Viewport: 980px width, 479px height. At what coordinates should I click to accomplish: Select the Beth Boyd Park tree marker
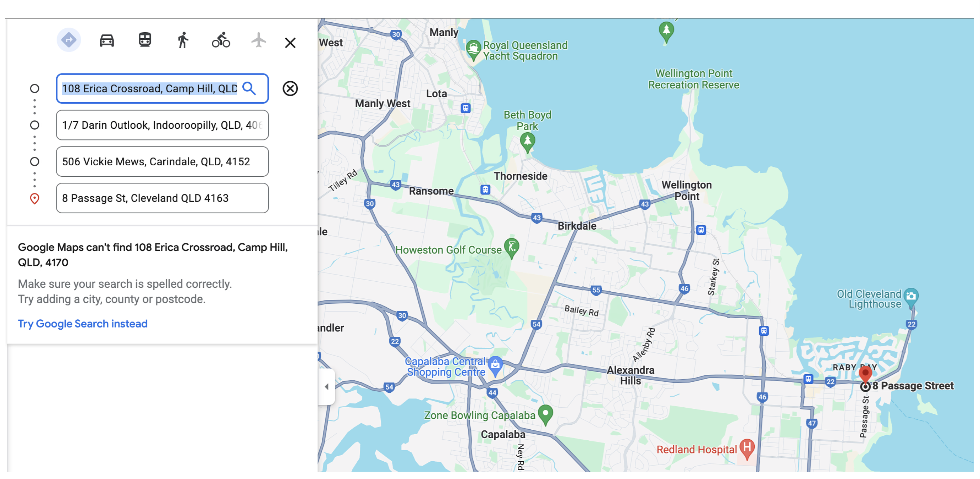[527, 142]
